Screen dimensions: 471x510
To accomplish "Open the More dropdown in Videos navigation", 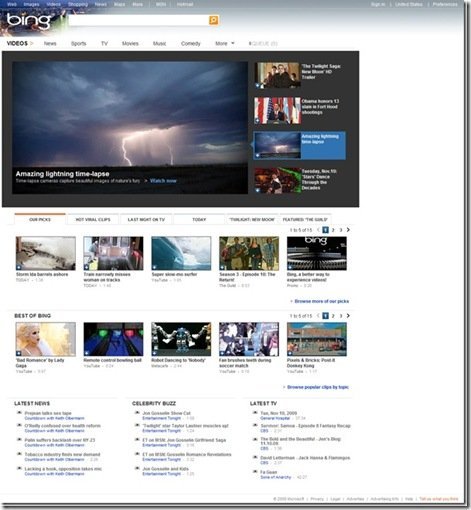I will click(x=225, y=43).
